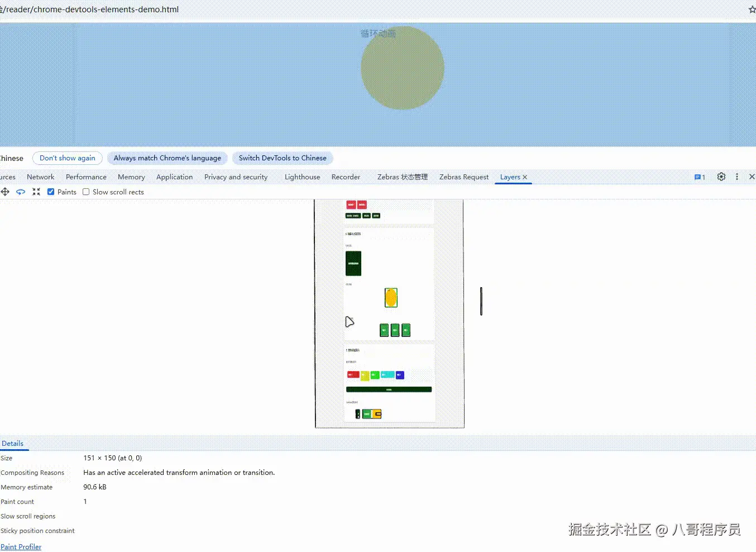Open the Lighthouse panel
This screenshot has height=552, width=756.
[302, 177]
